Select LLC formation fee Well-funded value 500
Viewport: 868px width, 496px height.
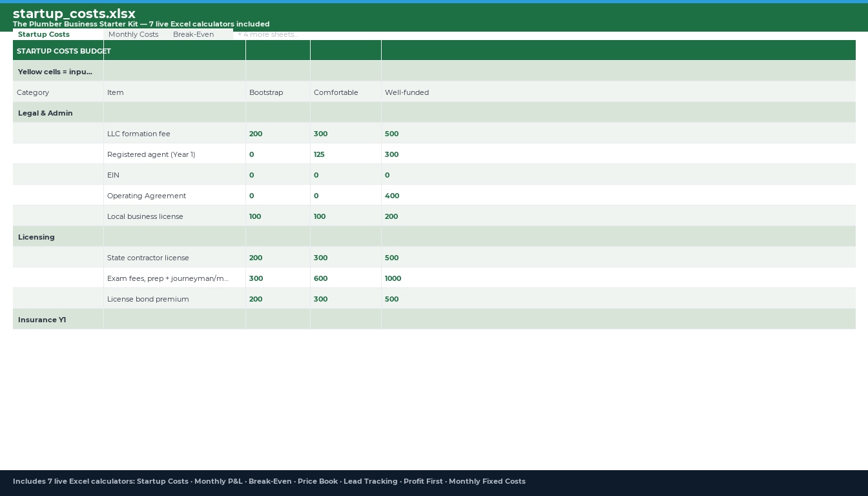(x=618, y=133)
